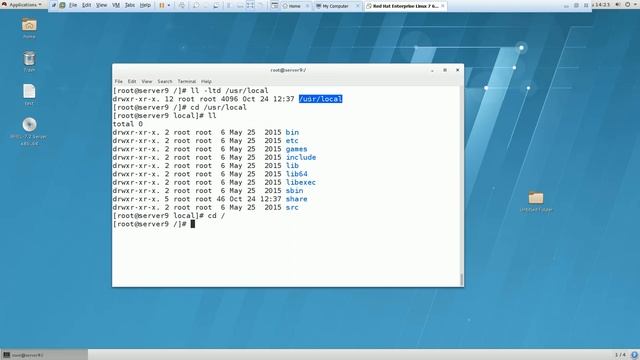Take a snapshot using the snapshot icon
Image resolution: width=640 pixels, height=360 pixels.
196,5
